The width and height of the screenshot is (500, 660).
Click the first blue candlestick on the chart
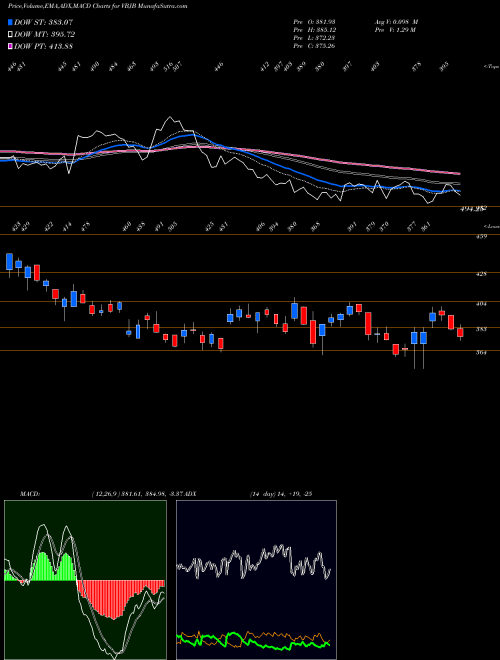(x=9, y=261)
